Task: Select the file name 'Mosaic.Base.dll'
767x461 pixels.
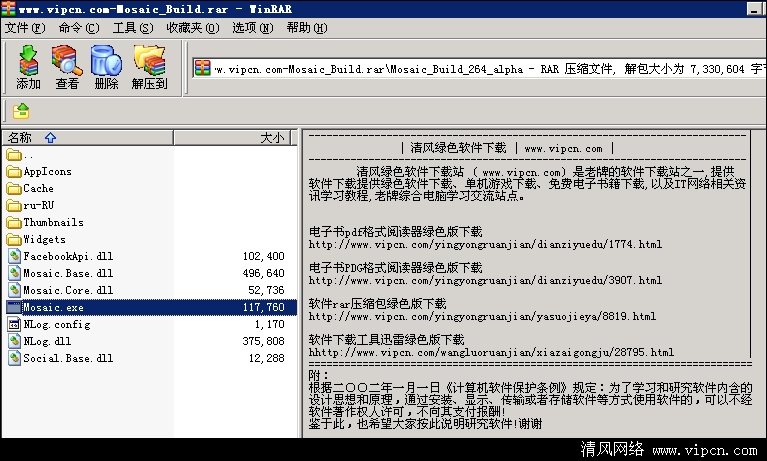Action: click(x=68, y=274)
